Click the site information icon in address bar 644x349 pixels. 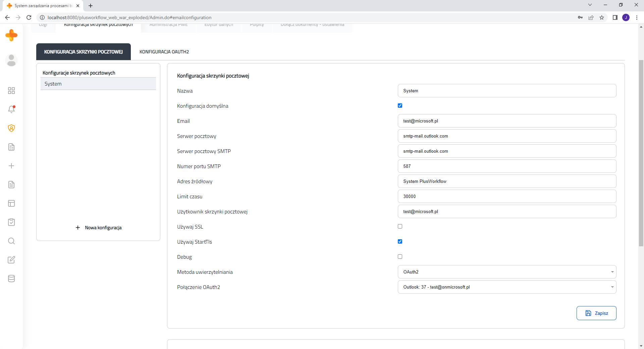(x=42, y=17)
